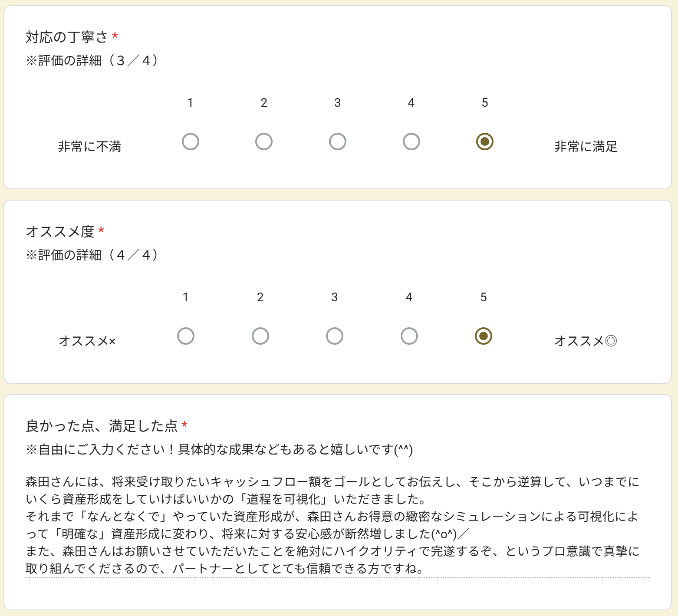This screenshot has height=616, width=678.
Task: Set オススメ度 rating to 3
Action: coord(335,336)
